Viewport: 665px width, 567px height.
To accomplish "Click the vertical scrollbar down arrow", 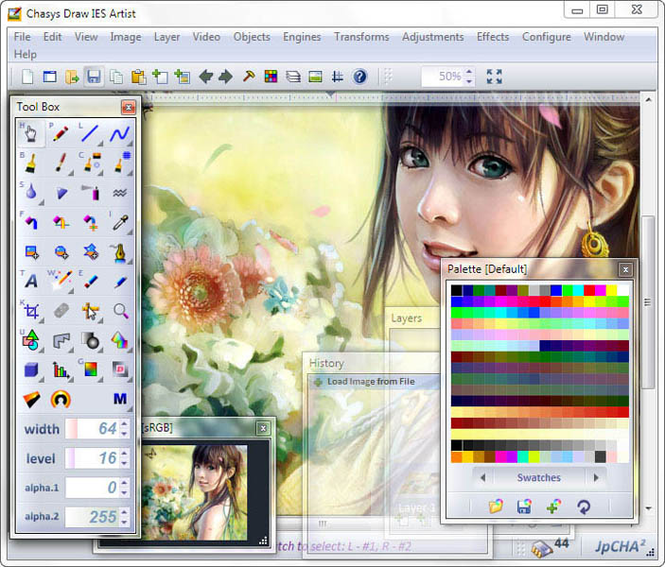I will point(648,508).
